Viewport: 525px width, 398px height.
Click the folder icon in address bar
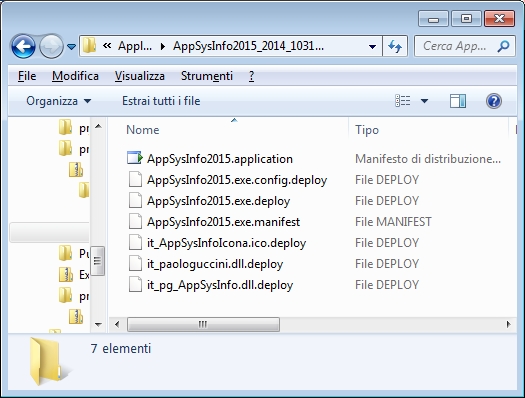pos(90,46)
